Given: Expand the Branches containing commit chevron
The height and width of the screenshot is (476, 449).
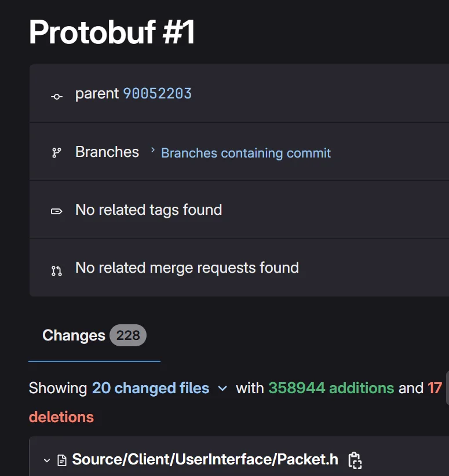Looking at the screenshot, I should [x=153, y=151].
